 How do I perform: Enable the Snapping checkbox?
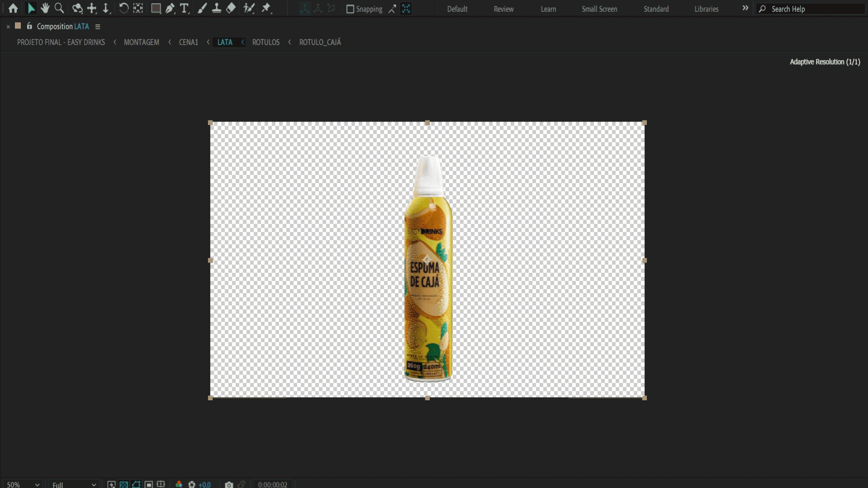[350, 9]
